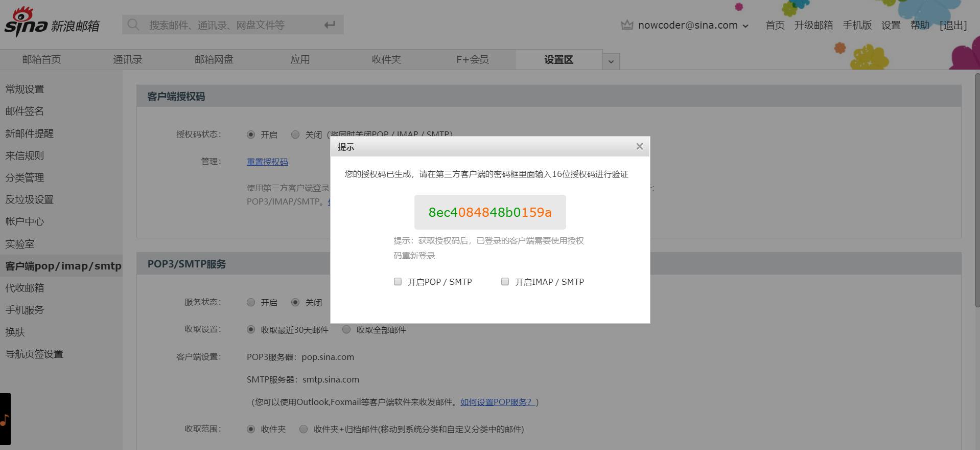Close the 提示 dialog with X
Screen dimensions: 980x450
[639, 147]
